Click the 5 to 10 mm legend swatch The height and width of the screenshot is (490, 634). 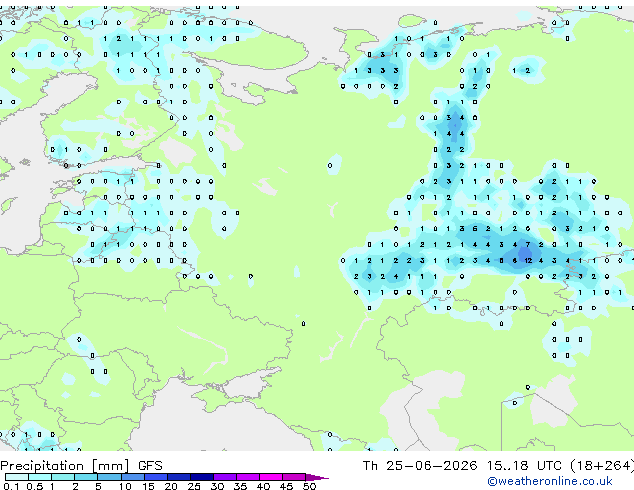(x=109, y=477)
